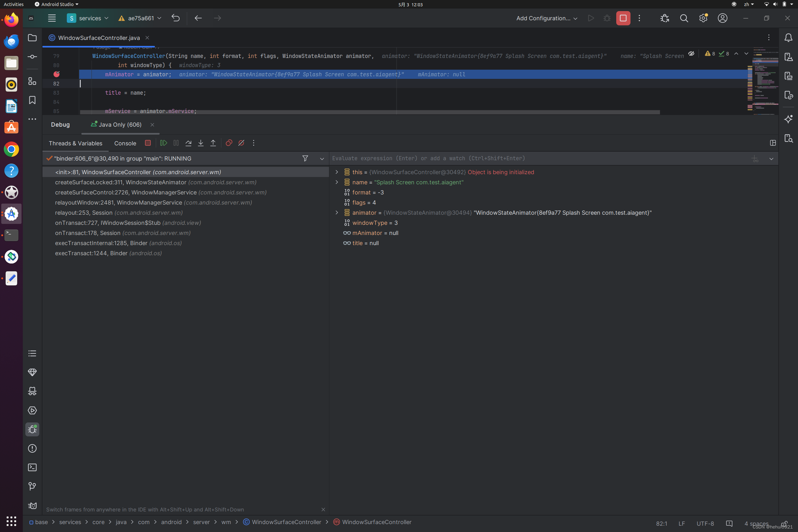The width and height of the screenshot is (798, 532).
Task: Expand the 'animator' variable node
Action: [337, 212]
